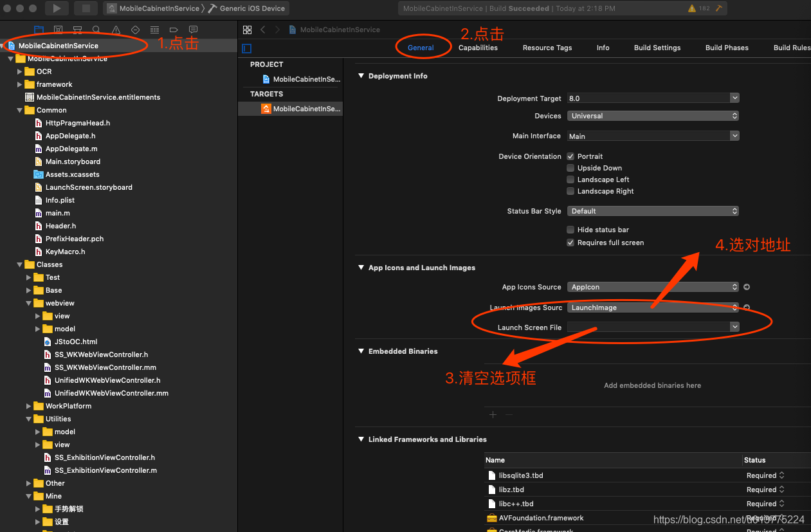The width and height of the screenshot is (811, 532).
Task: Open Devices Universal dropdown
Action: (653, 116)
